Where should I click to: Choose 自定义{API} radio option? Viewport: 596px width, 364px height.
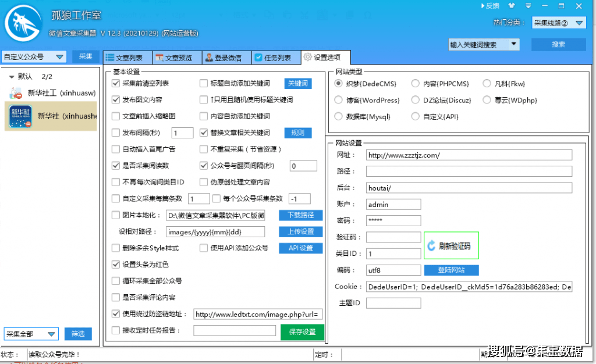pyautogui.click(x=416, y=116)
